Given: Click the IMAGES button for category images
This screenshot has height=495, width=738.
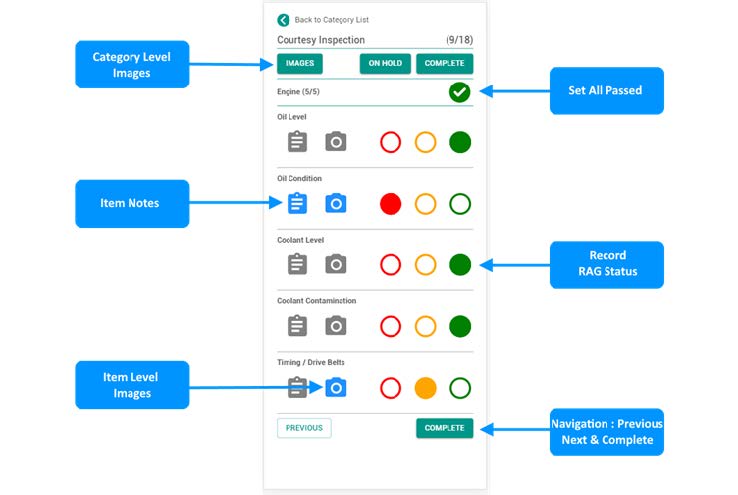Looking at the screenshot, I should (x=300, y=63).
